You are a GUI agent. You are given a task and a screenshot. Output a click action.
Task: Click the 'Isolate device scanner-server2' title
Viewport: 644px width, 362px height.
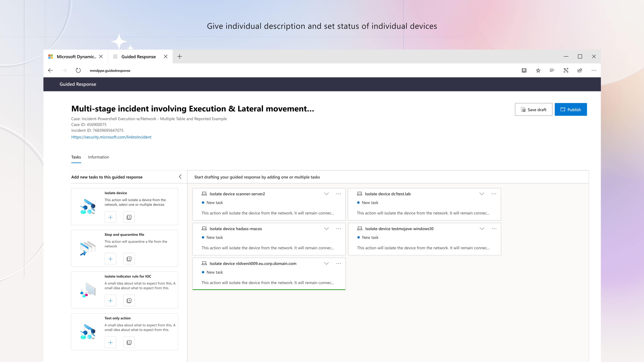237,194
